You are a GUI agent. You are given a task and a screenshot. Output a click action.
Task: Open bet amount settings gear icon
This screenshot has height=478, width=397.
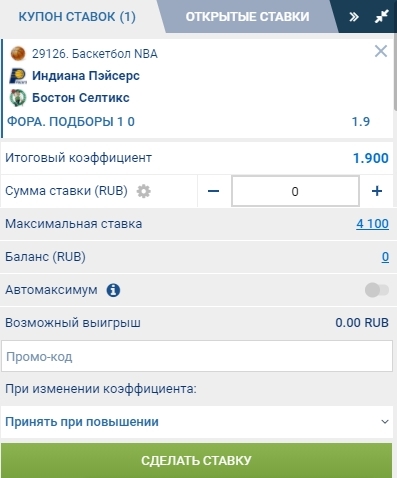coord(144,191)
